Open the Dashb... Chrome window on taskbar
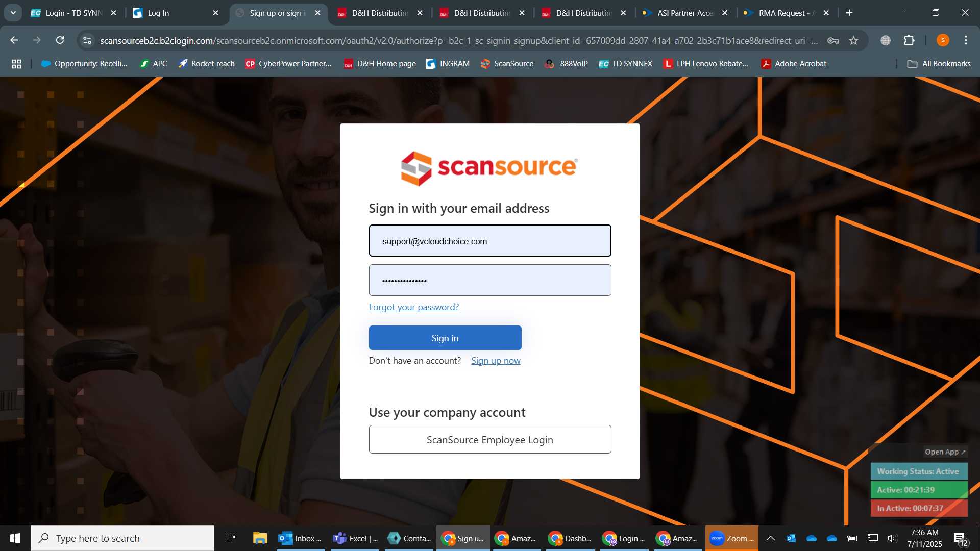980x551 pixels. tap(570, 538)
